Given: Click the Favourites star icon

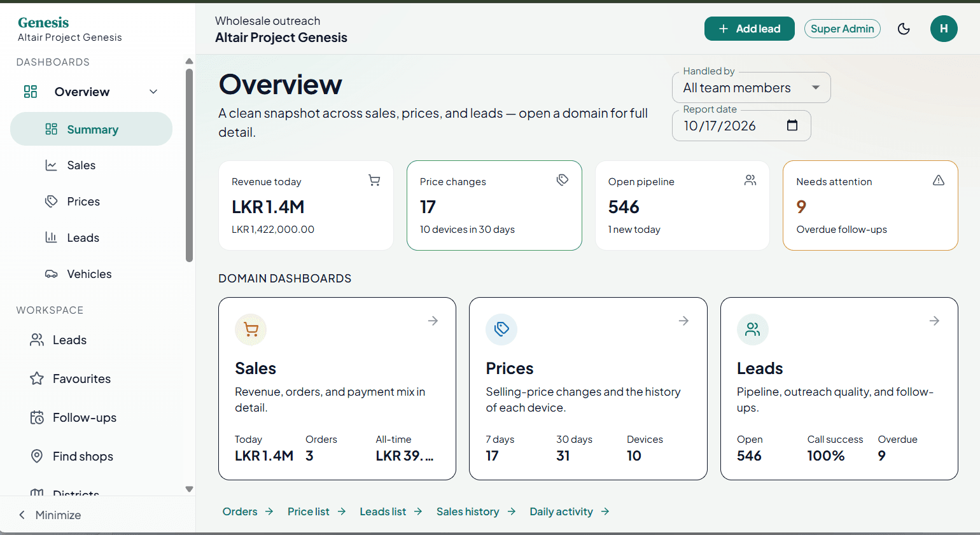Looking at the screenshot, I should [x=37, y=379].
